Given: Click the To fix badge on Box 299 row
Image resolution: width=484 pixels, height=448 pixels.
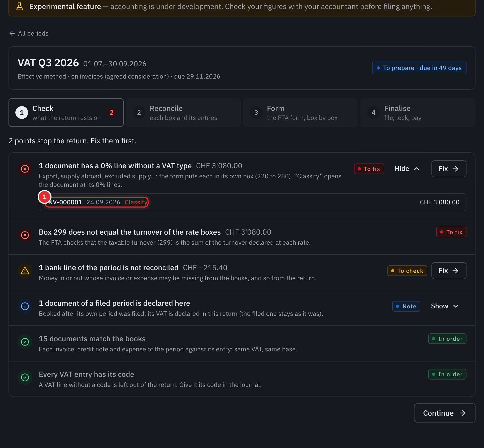Looking at the screenshot, I should (x=451, y=232).
